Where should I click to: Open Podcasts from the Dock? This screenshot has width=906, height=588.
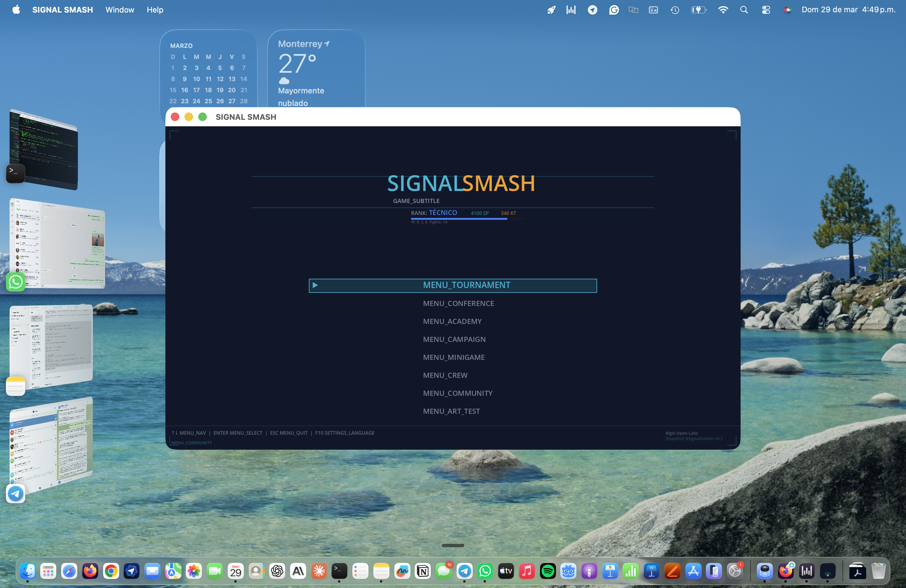(x=589, y=571)
